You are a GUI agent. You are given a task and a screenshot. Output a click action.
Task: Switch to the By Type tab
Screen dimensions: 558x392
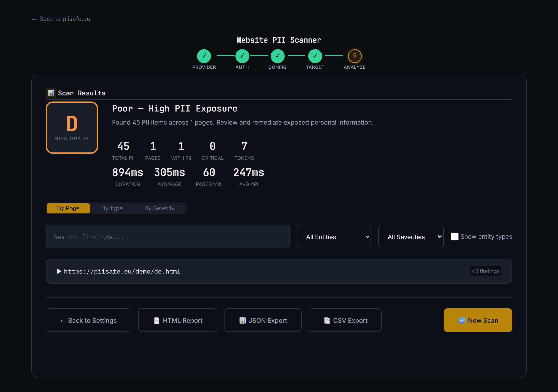click(x=112, y=208)
